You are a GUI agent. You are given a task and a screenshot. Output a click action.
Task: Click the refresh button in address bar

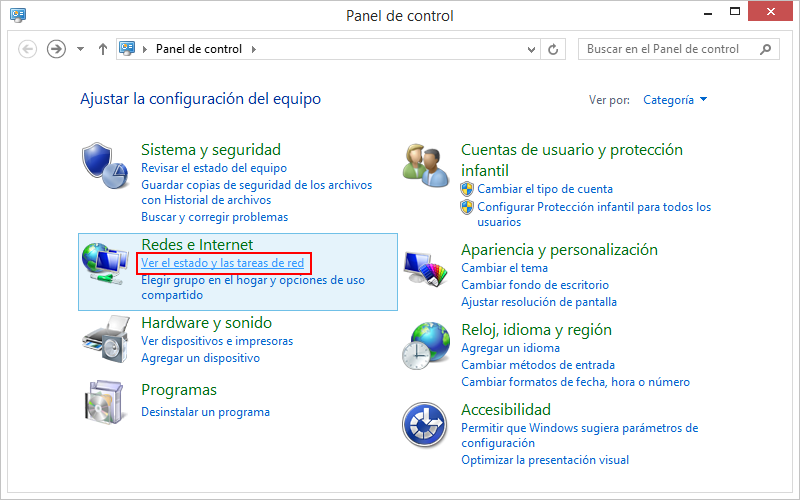coord(553,49)
